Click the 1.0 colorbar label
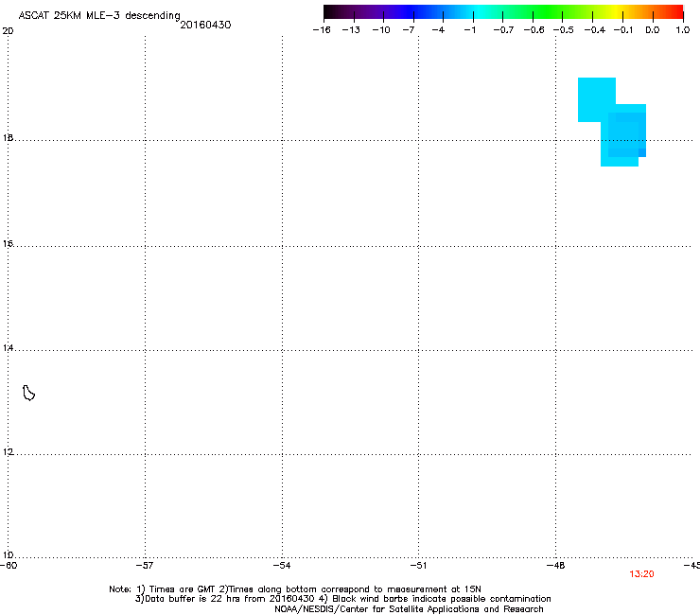This screenshot has width=700, height=615. pos(683,30)
